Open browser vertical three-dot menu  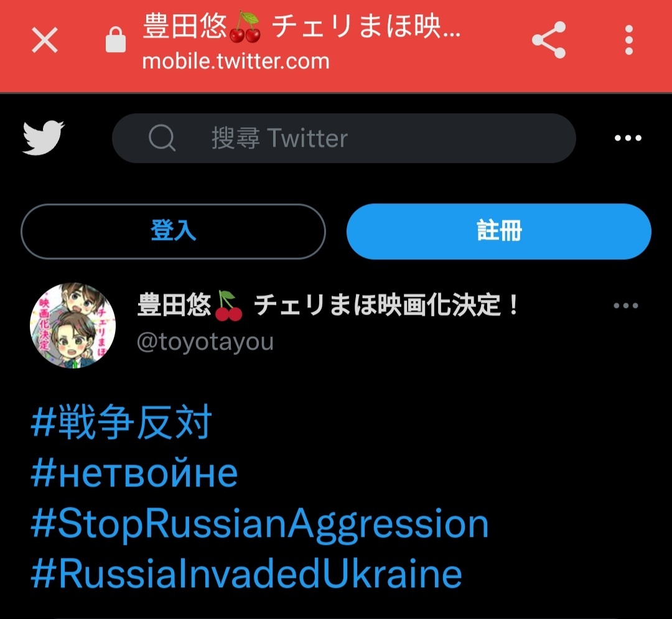pyautogui.click(x=628, y=40)
